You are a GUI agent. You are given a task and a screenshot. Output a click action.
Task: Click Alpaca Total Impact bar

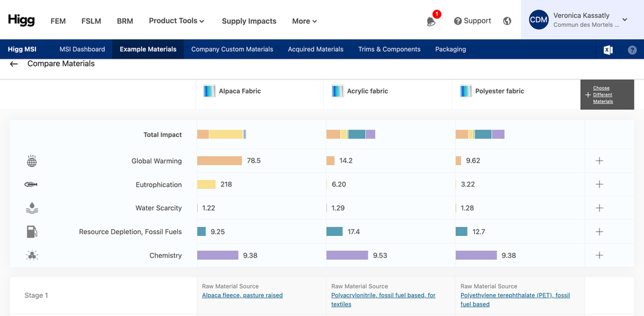tap(222, 134)
